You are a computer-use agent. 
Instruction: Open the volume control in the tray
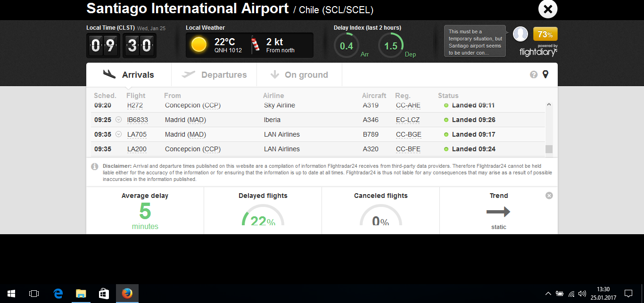582,293
